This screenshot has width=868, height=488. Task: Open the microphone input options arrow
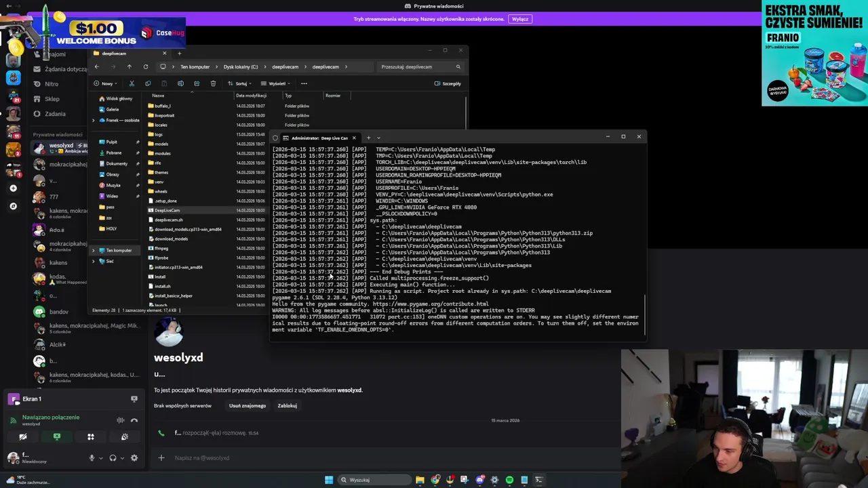coord(100,457)
